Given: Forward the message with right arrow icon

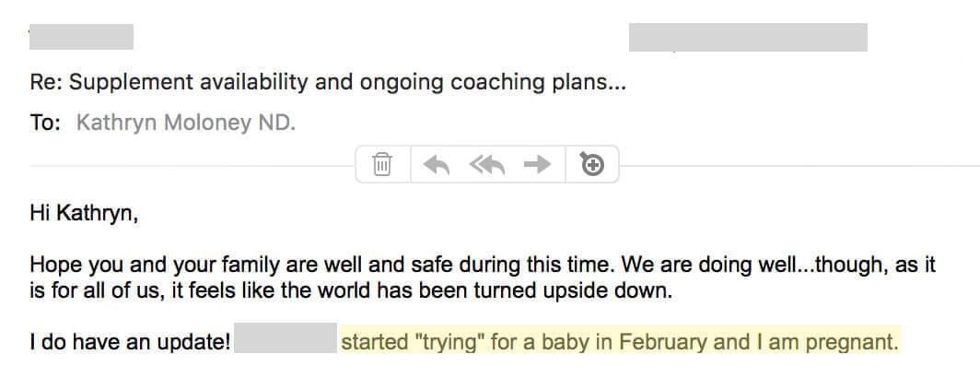Looking at the screenshot, I should (x=537, y=165).
